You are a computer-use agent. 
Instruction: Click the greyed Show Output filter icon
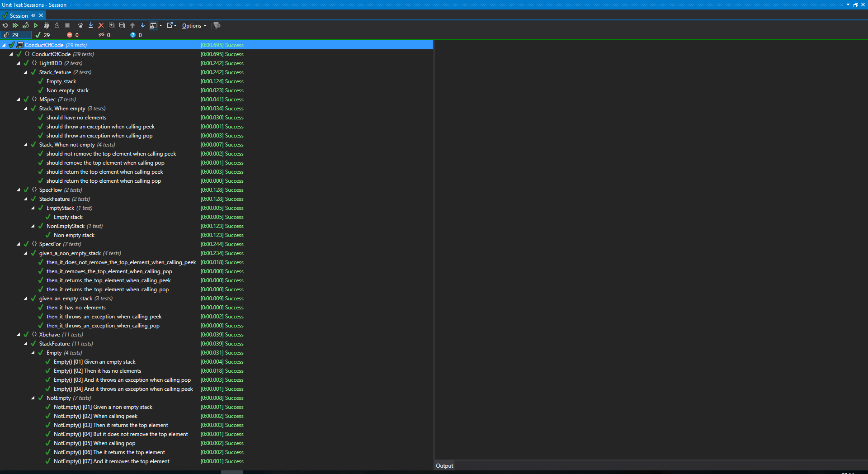(217, 26)
